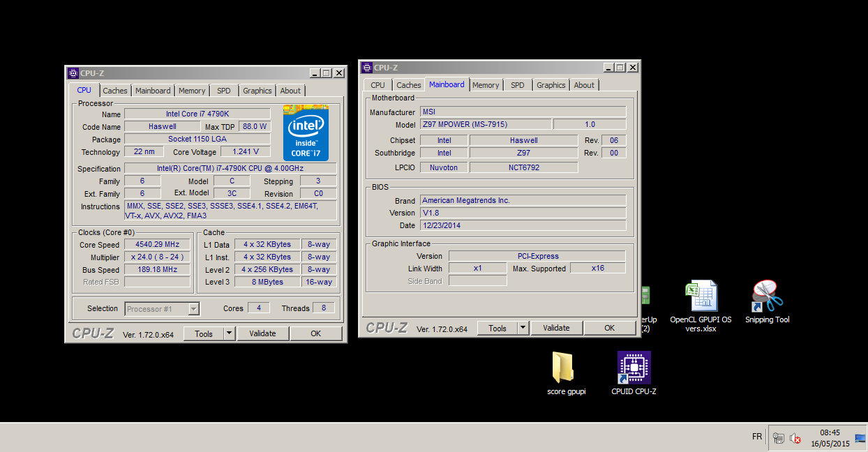Image resolution: width=868 pixels, height=452 pixels.
Task: Switch to Caches tab in the Mainboard window
Action: (409, 85)
